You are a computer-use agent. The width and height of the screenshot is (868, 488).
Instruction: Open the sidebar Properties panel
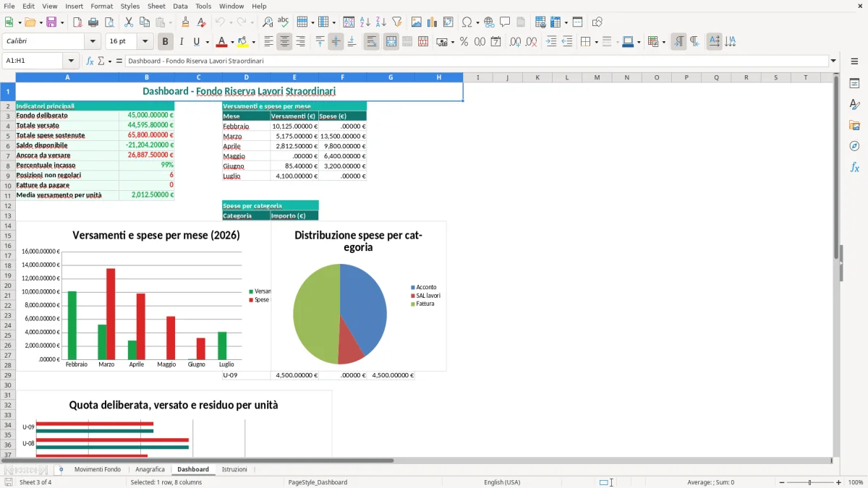854,84
